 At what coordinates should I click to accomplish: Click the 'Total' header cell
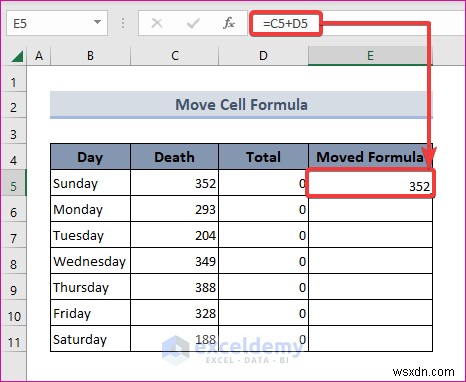point(263,157)
